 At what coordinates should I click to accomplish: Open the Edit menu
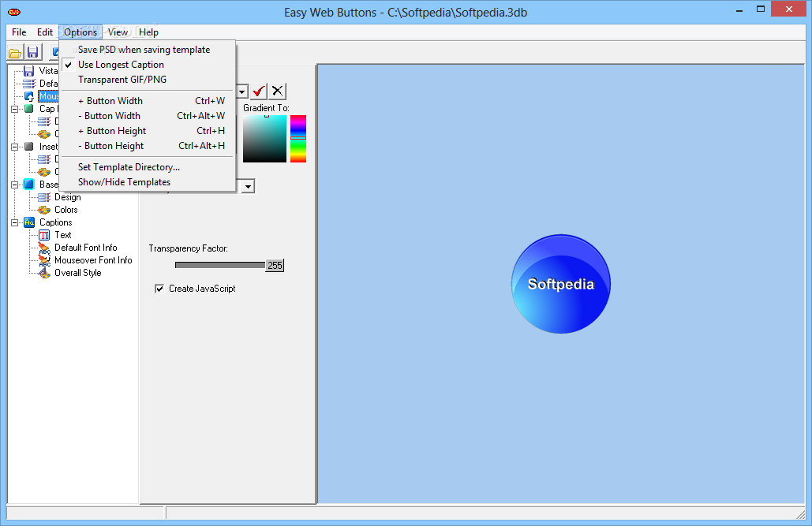click(45, 32)
